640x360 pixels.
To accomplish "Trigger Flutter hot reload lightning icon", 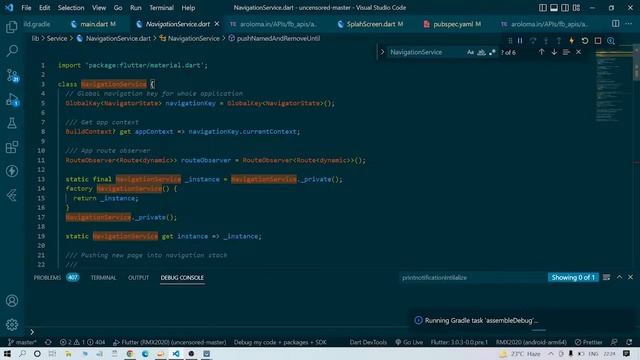I will [x=571, y=41].
